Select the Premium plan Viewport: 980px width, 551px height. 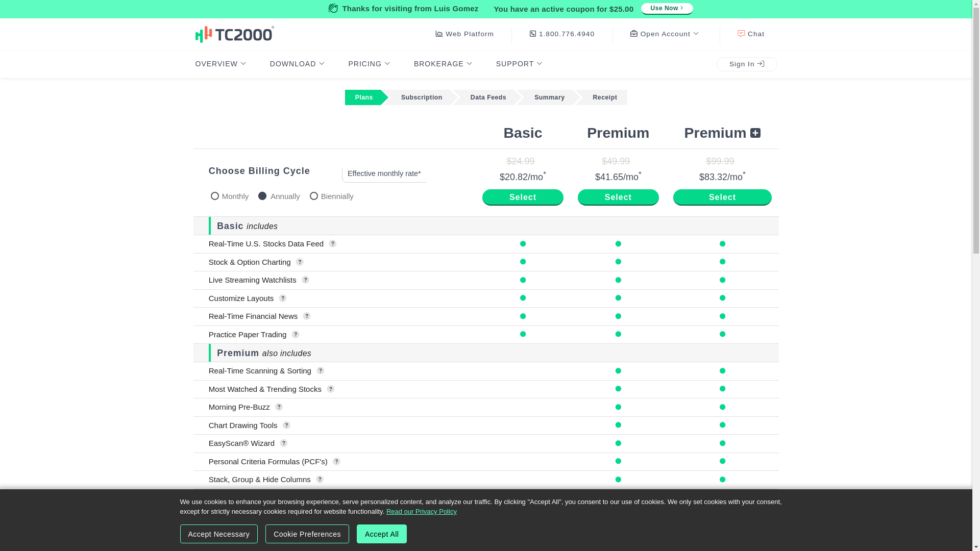click(x=618, y=197)
